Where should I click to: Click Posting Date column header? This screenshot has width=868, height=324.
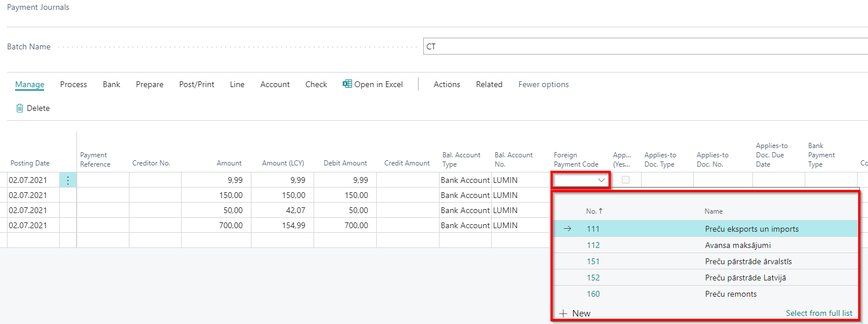tap(30, 163)
